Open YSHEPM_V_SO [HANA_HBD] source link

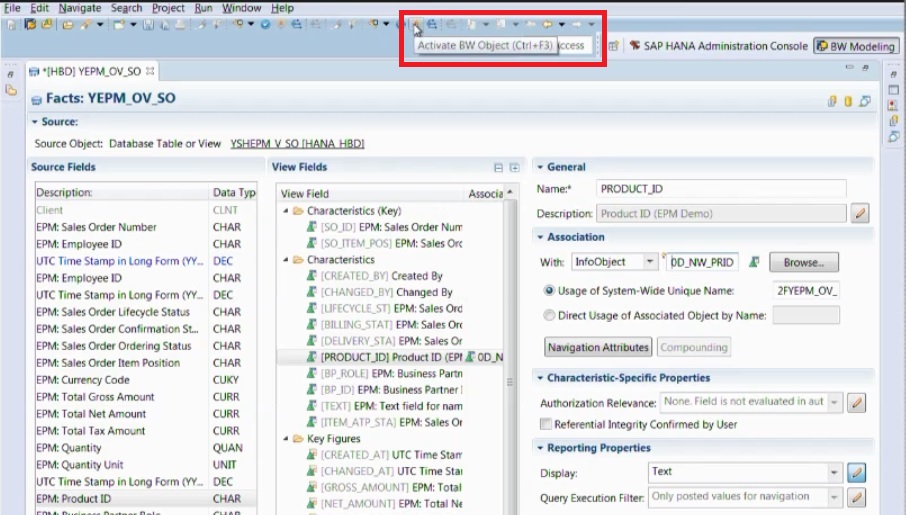point(297,143)
